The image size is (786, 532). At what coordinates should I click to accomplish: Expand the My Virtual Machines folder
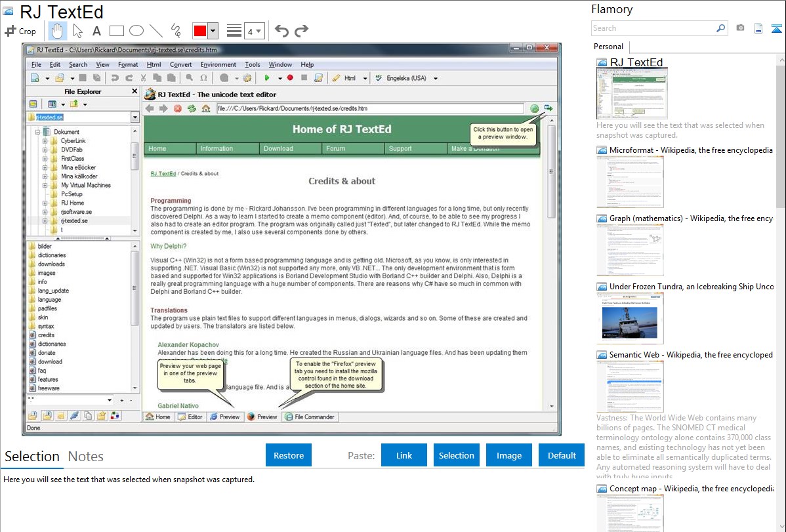[x=45, y=185]
